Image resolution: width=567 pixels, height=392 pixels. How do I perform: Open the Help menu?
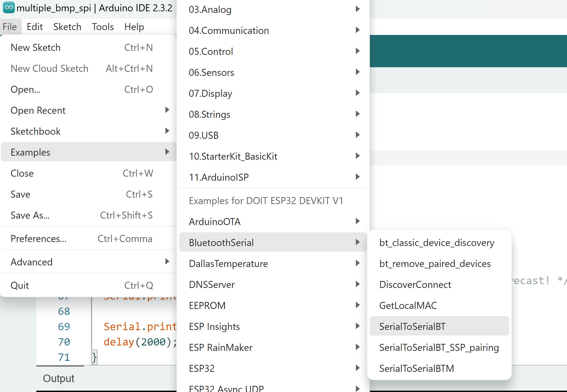[x=134, y=27]
